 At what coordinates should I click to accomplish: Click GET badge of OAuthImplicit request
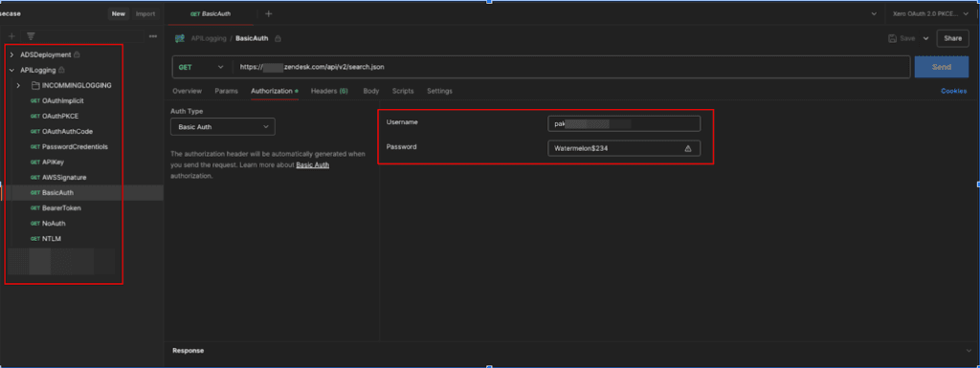pos(35,100)
